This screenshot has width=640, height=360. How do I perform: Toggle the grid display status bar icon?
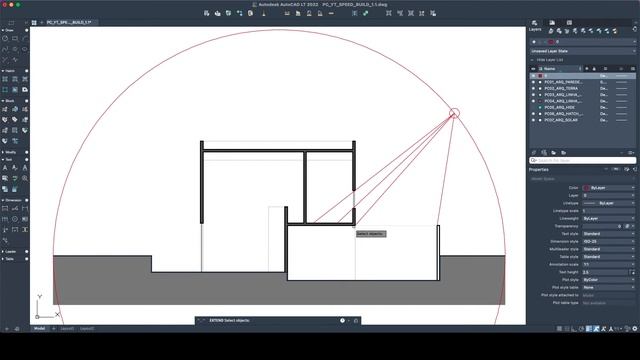(559, 329)
